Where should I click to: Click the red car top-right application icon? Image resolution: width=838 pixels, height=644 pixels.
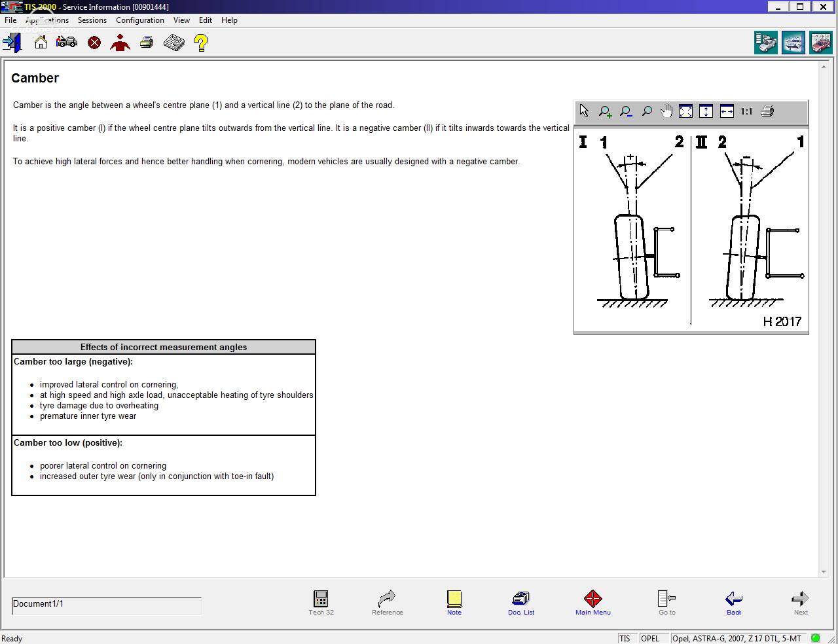[x=820, y=43]
